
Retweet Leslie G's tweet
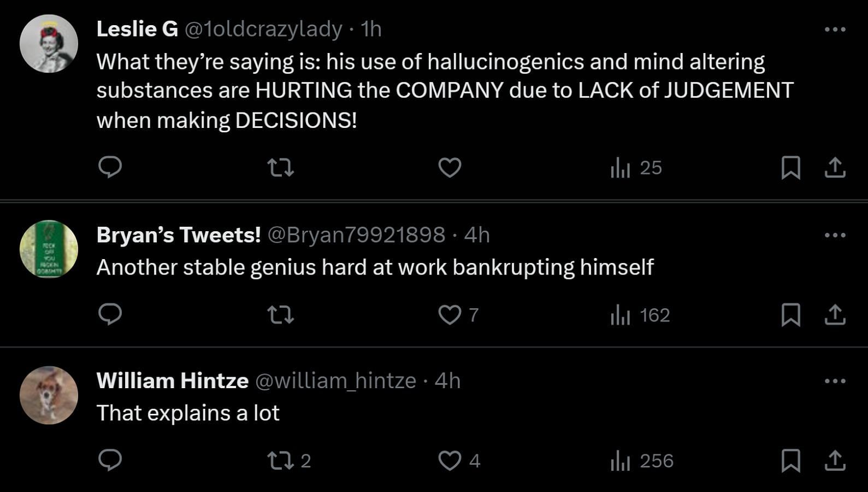point(281,167)
